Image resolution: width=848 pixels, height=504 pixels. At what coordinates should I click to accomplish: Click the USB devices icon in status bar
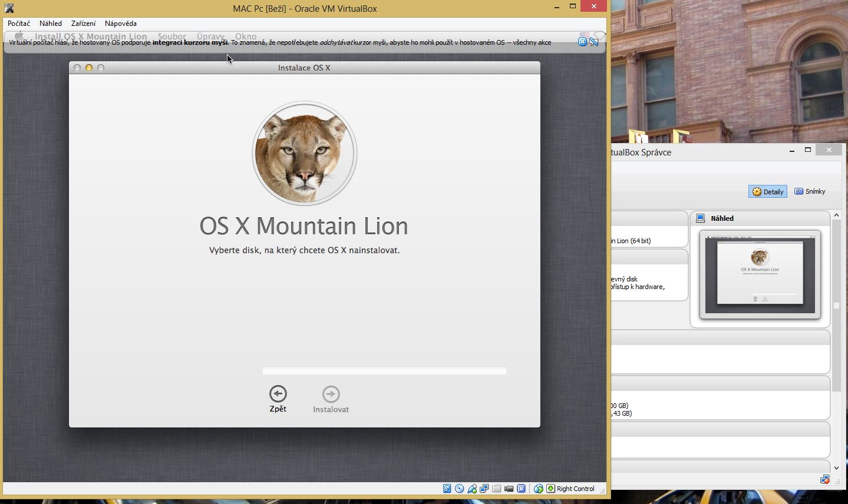point(472,489)
